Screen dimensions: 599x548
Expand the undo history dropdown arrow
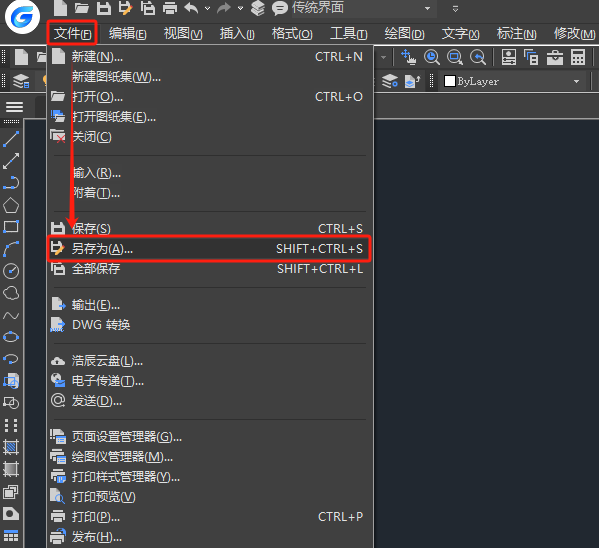(x=207, y=8)
